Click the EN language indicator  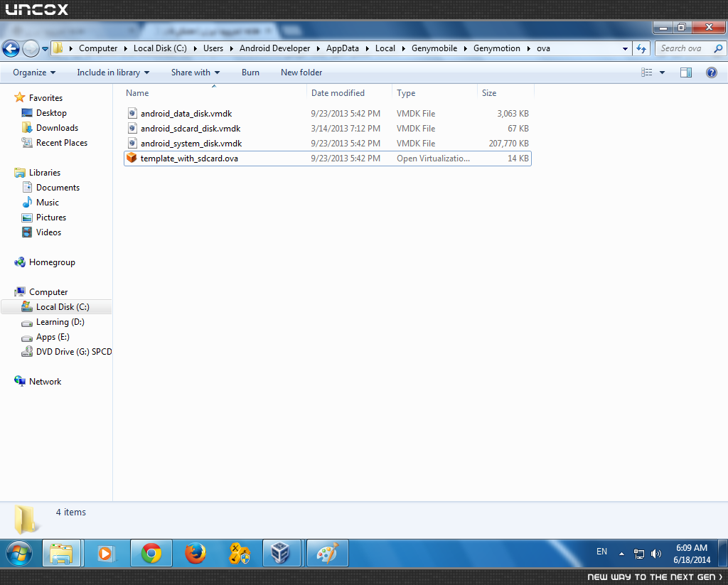pyautogui.click(x=601, y=552)
